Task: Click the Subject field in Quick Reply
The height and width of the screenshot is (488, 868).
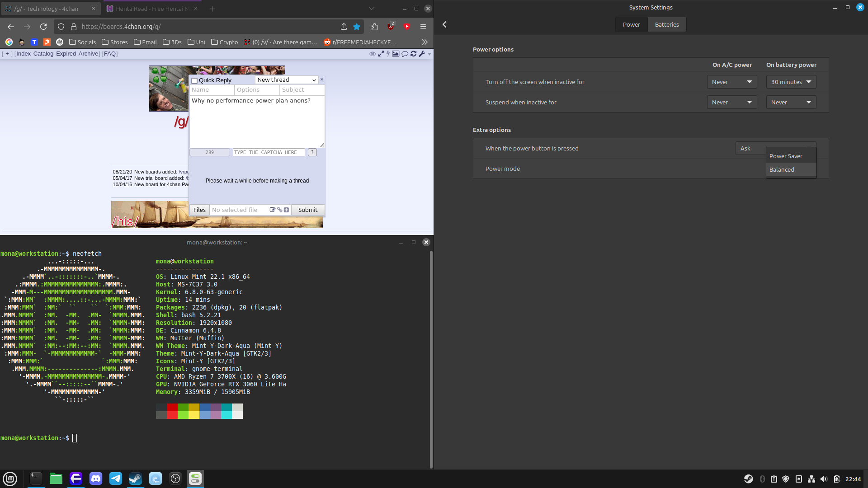Action: [x=302, y=90]
